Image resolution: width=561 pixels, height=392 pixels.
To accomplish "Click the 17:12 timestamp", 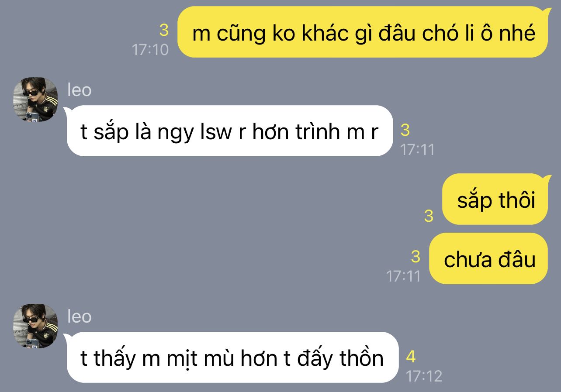I will click(424, 376).
